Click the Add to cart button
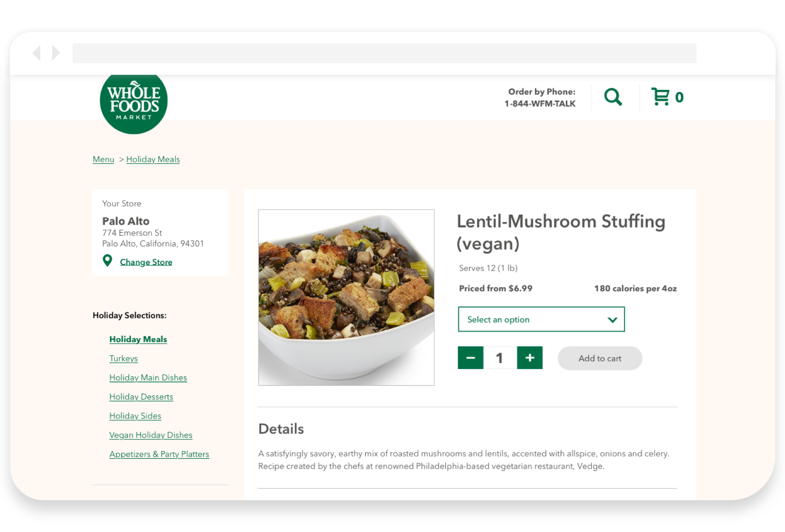785x532 pixels. click(600, 358)
